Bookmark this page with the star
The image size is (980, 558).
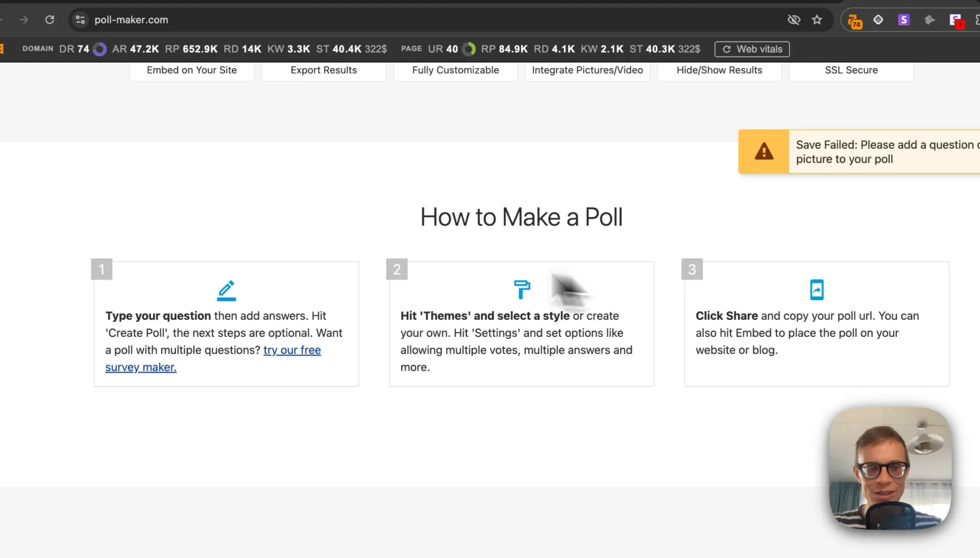coord(817,20)
